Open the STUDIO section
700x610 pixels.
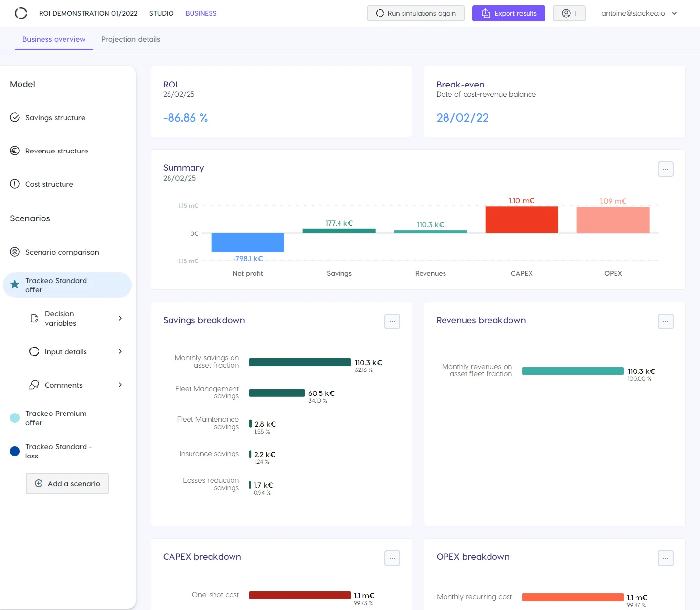161,13
